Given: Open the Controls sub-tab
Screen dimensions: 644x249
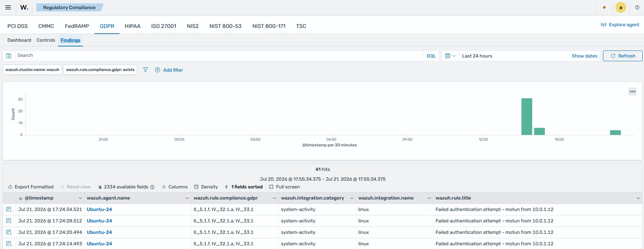Looking at the screenshot, I should pos(46,40).
